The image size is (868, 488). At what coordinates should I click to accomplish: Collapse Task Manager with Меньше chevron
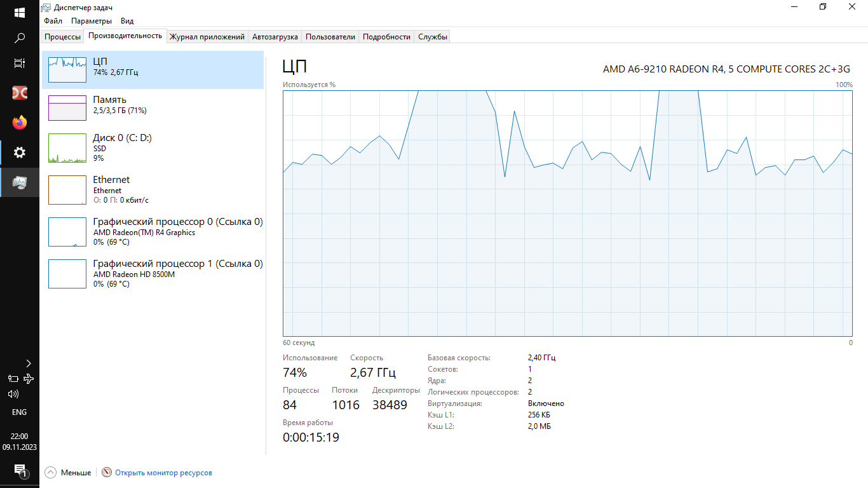point(51,473)
